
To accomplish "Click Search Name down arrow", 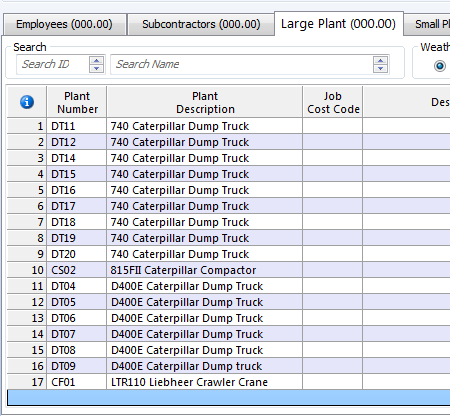I will [x=380, y=68].
